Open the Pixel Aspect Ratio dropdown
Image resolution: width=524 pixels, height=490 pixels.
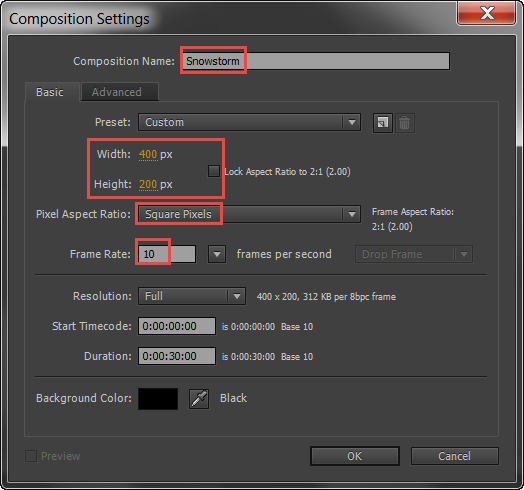249,214
